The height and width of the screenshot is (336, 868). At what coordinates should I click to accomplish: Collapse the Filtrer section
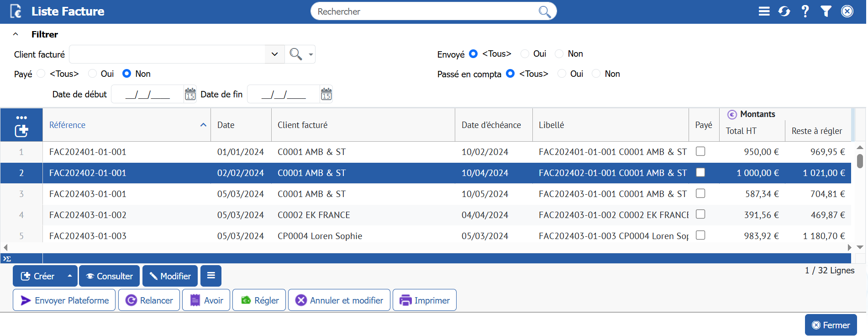(16, 34)
